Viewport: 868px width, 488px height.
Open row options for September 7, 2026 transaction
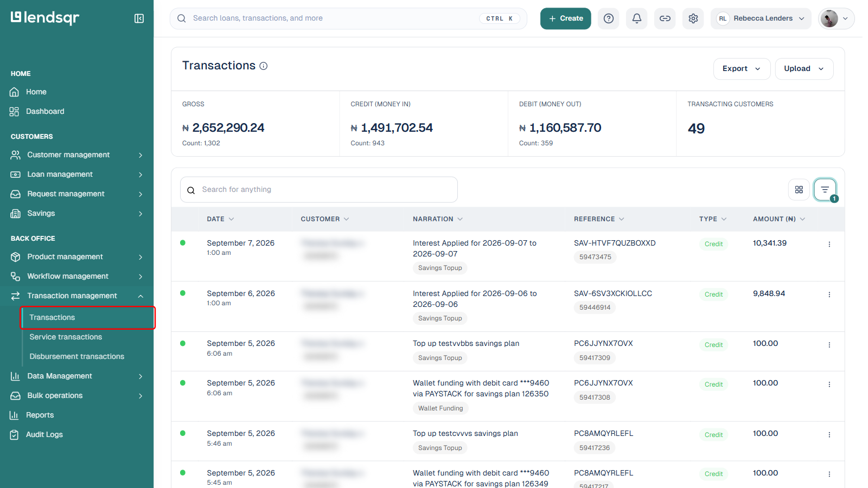(829, 245)
